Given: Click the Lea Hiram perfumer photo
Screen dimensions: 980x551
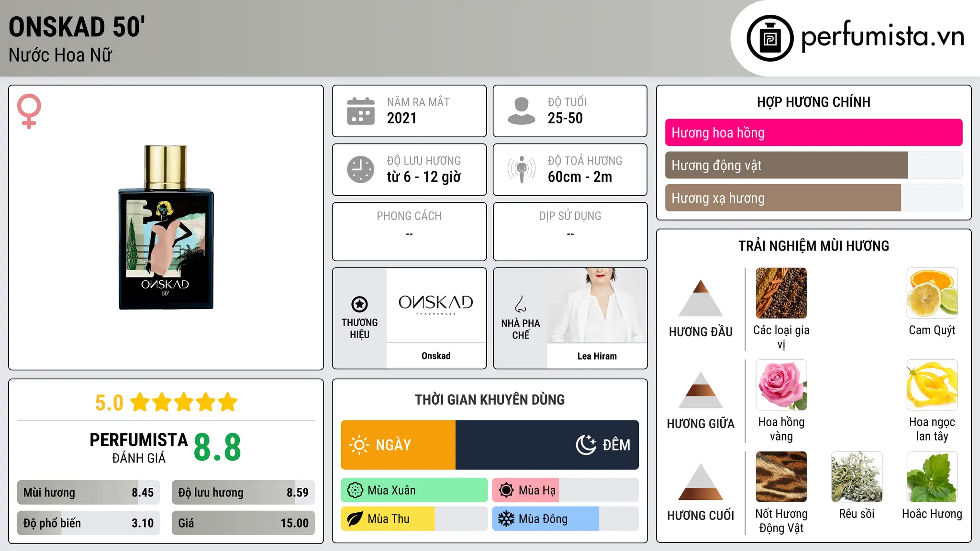Looking at the screenshot, I should 597,305.
